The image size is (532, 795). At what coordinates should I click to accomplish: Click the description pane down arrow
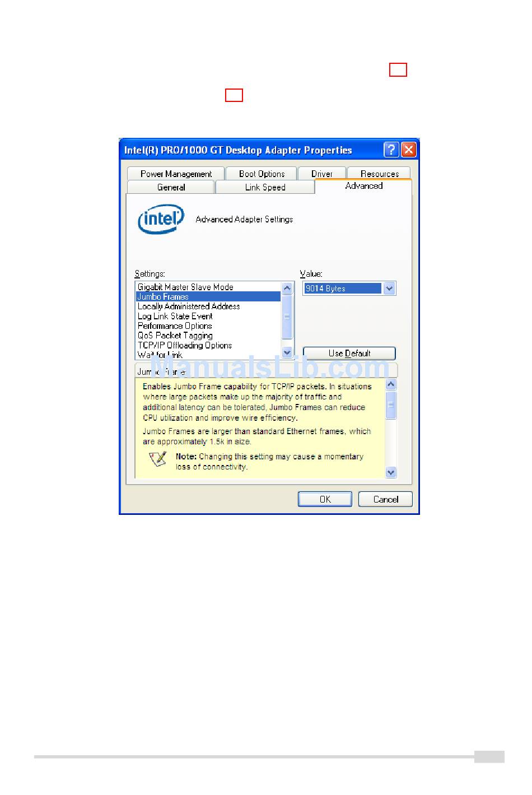click(x=391, y=472)
